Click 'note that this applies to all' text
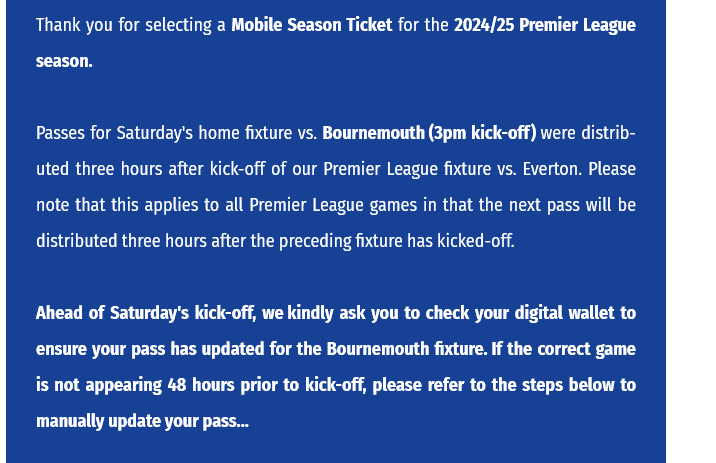The height and width of the screenshot is (463, 716). pyautogui.click(x=139, y=205)
